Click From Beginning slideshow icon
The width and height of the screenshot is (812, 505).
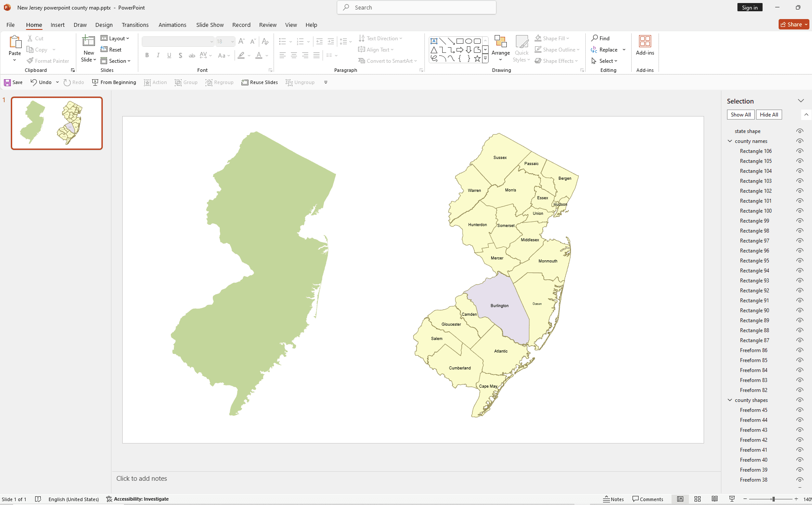[x=95, y=82]
